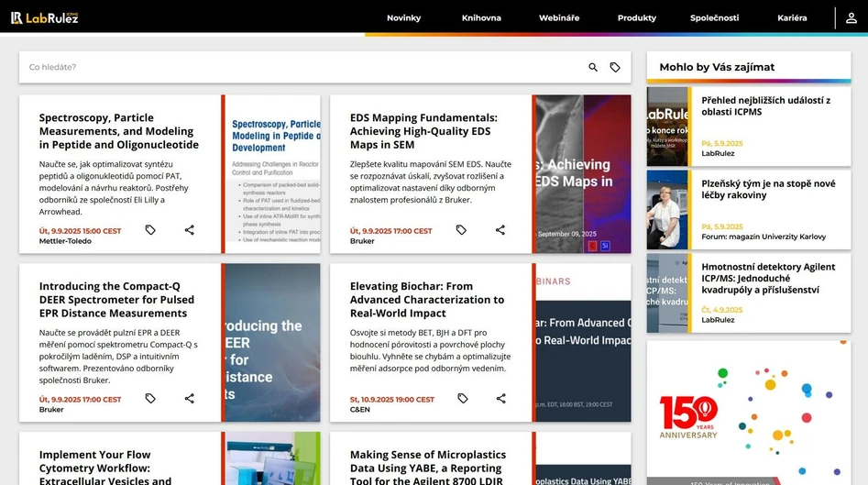868x485 pixels.
Task: Click 'Mettler-Toledo' company name
Action: coord(65,241)
